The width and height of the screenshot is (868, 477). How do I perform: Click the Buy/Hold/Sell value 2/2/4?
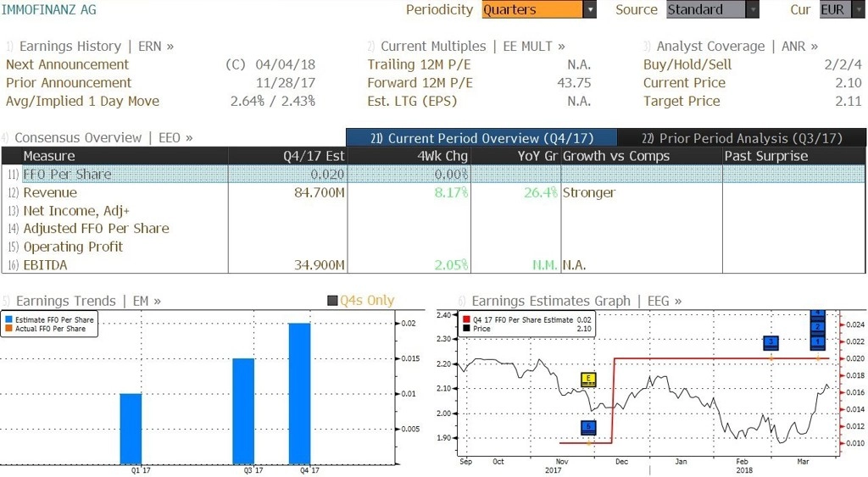[843, 64]
